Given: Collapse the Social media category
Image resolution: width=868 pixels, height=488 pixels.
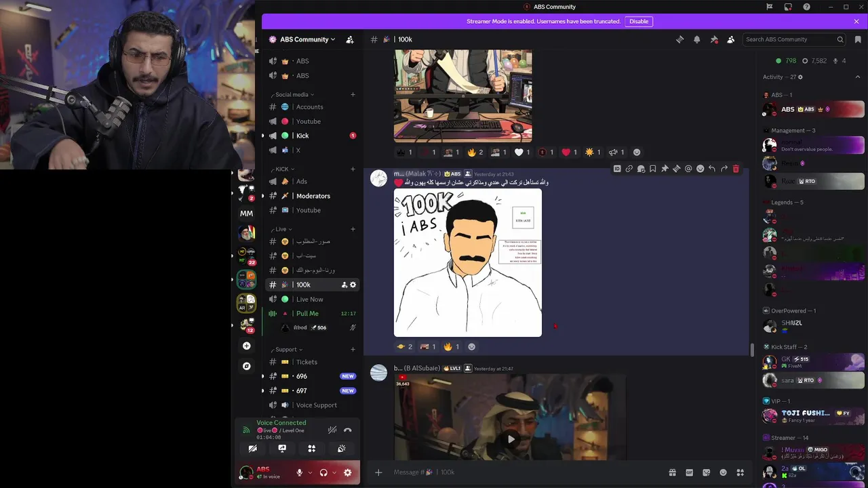Looking at the screenshot, I should (294, 94).
